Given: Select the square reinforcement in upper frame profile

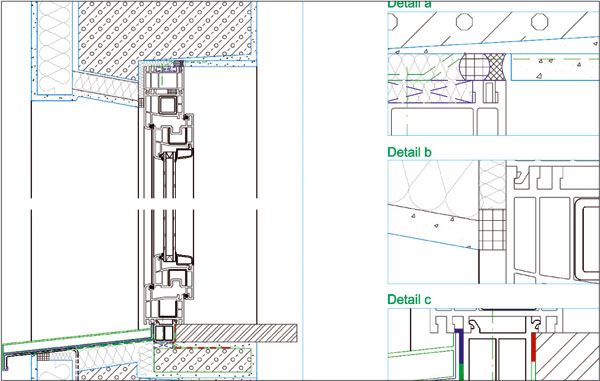Looking at the screenshot, I should [x=168, y=105].
